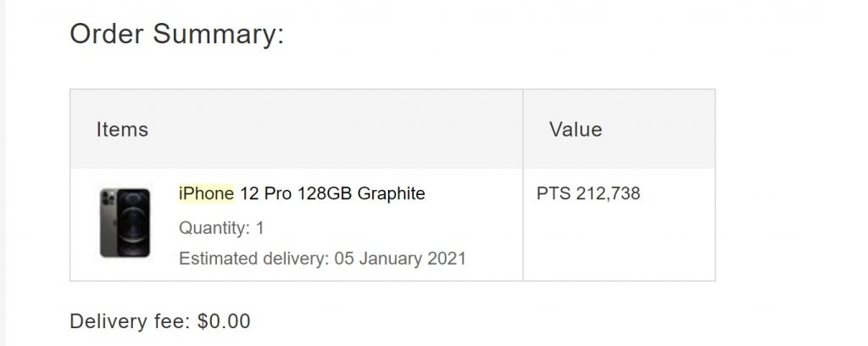Click the highlighted word iPhone
This screenshot has height=346, width=868.
tap(207, 193)
